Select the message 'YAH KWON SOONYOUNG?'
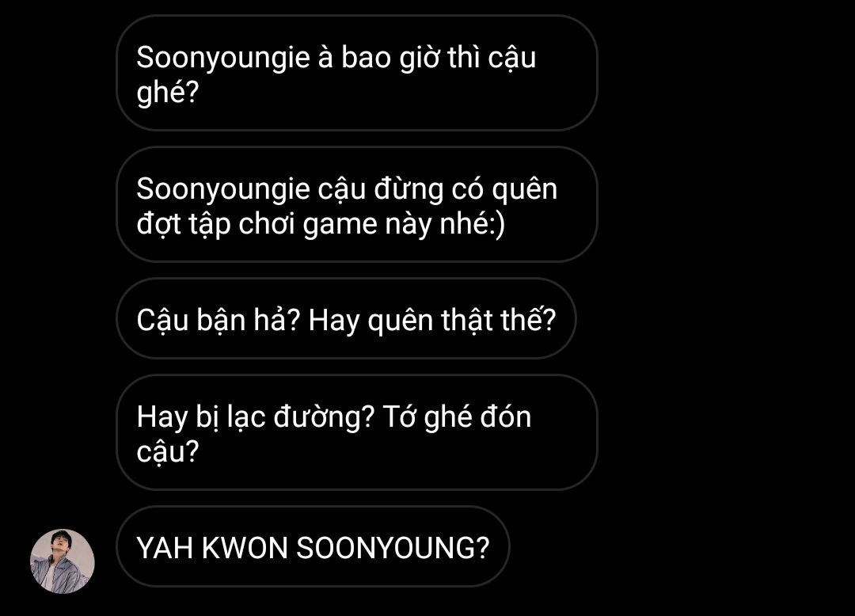 pyautogui.click(x=313, y=547)
